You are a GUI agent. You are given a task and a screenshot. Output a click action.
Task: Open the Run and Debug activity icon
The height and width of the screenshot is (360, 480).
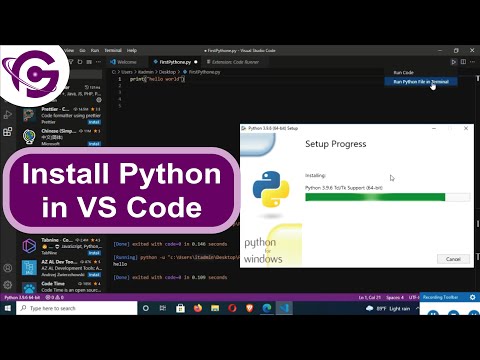point(8,115)
